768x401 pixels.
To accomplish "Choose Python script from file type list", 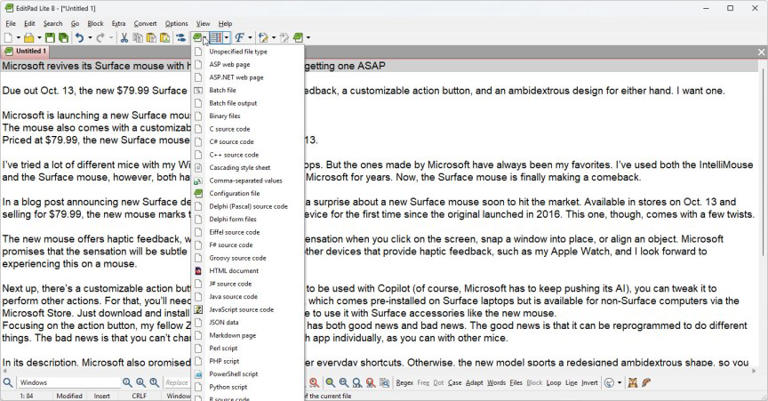I will click(x=247, y=387).
